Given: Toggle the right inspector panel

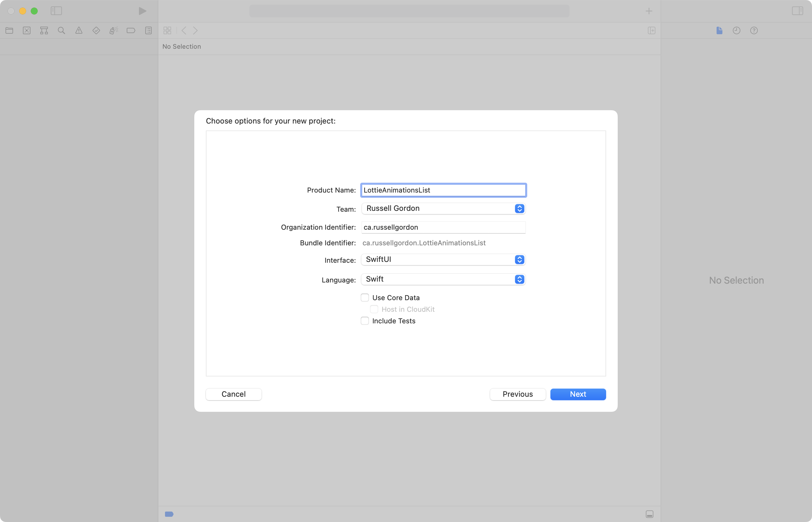Looking at the screenshot, I should pos(797,10).
